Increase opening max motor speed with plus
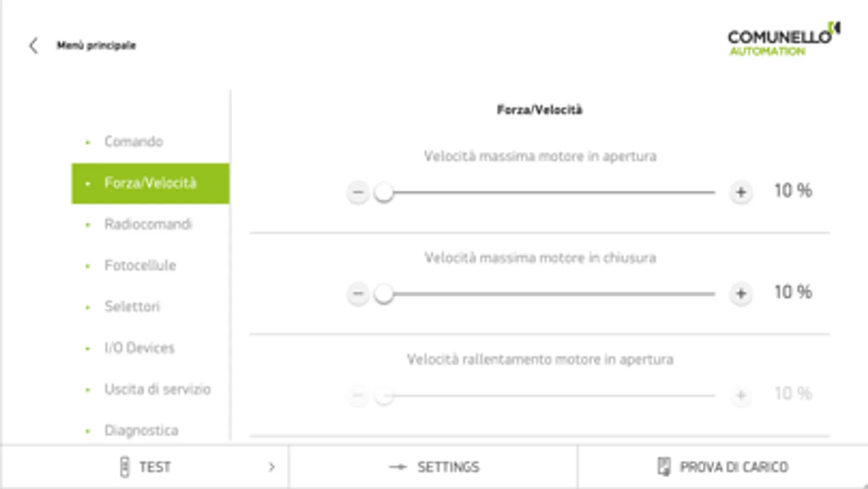Image resolution: width=868 pixels, height=489 pixels. pyautogui.click(x=740, y=192)
